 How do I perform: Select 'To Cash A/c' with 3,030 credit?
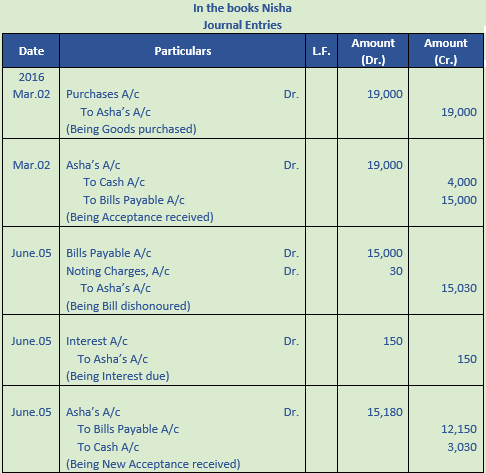(108, 447)
